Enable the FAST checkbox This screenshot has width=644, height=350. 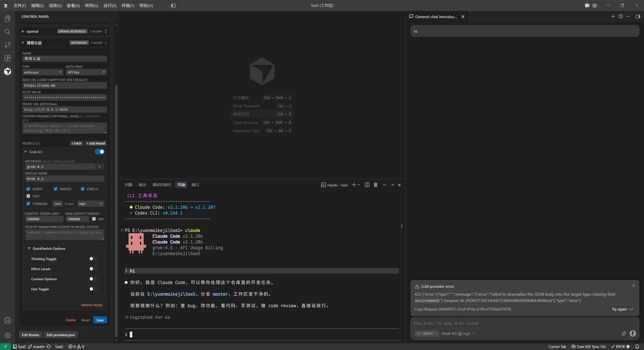pyautogui.click(x=28, y=196)
